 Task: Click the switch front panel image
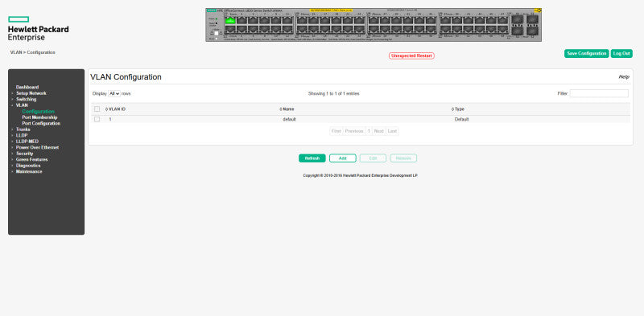point(374,25)
